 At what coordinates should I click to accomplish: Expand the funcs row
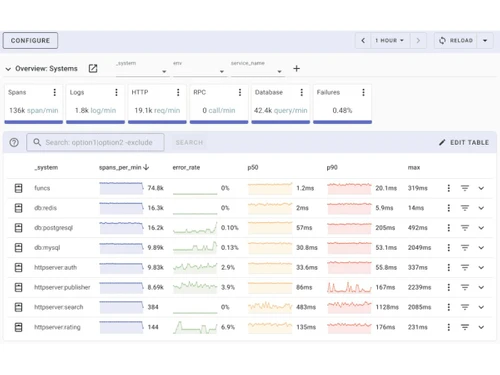point(481,188)
